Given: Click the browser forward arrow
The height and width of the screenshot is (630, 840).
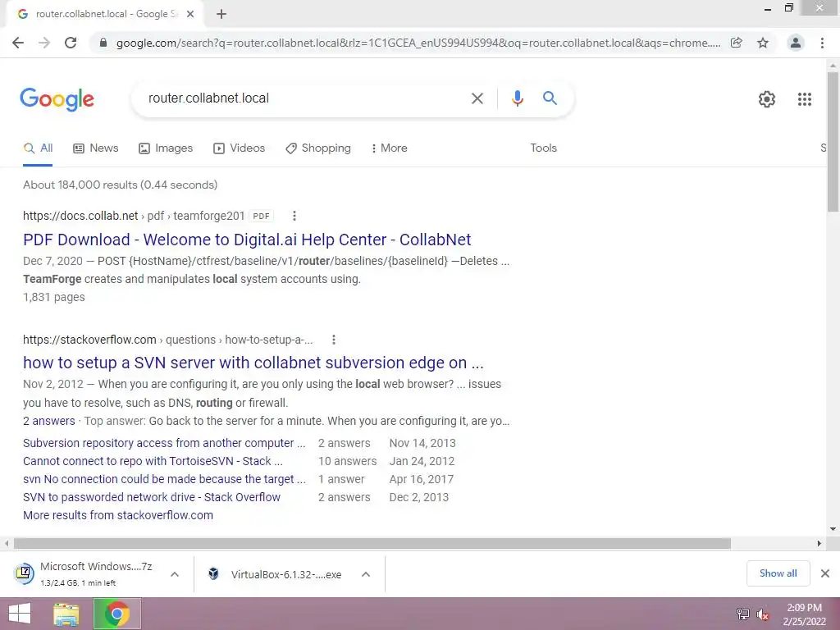Looking at the screenshot, I should pos(44,43).
